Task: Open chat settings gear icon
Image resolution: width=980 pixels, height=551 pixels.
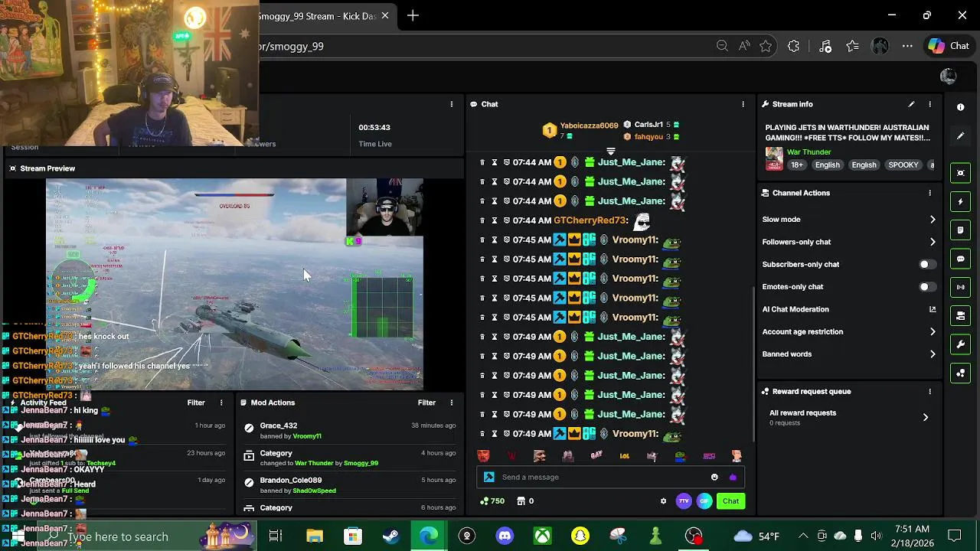Action: pos(663,501)
